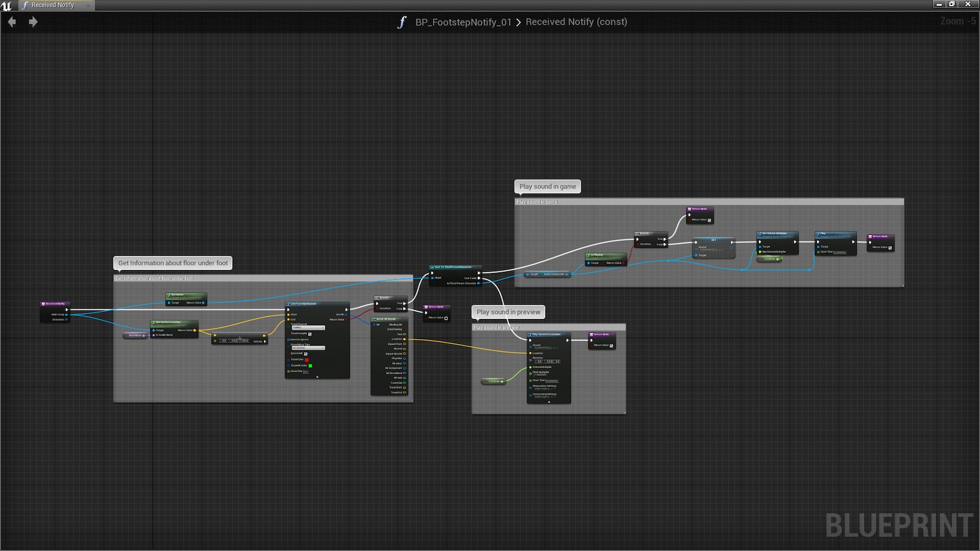Click the back navigation arrow
980x551 pixels.
coord(11,21)
